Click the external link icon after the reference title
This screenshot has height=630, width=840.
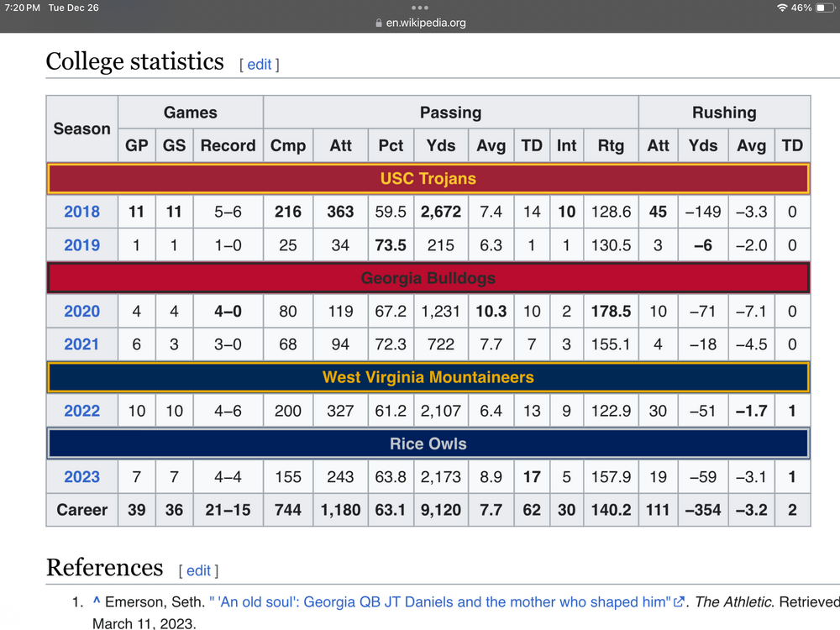tap(679, 602)
